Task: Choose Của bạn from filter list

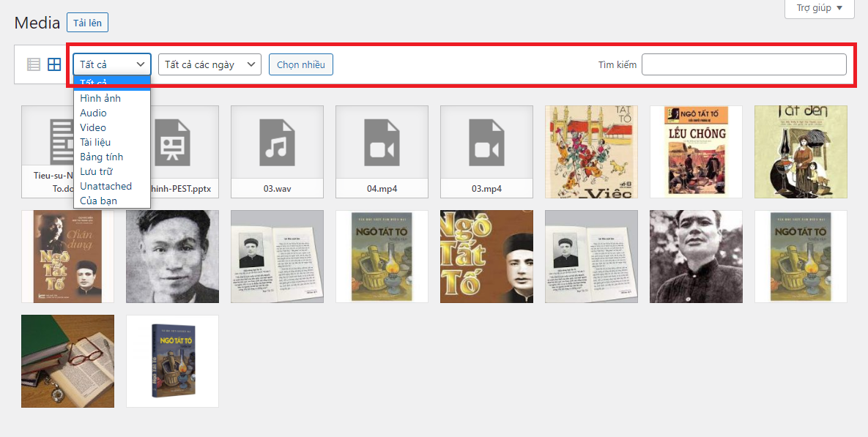Action: (98, 201)
